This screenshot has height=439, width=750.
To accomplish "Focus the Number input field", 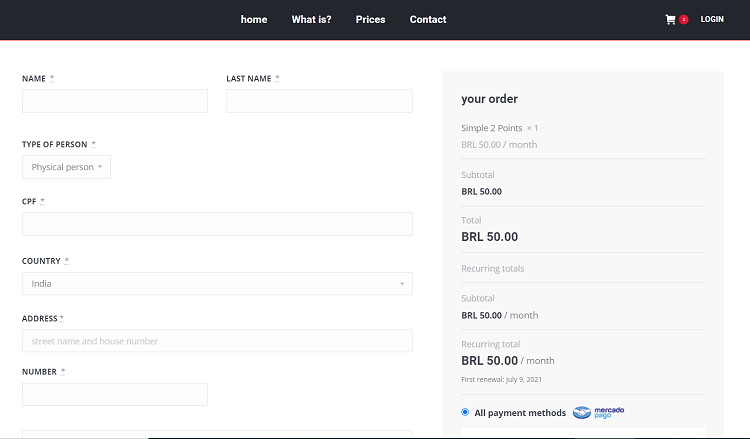I will (x=115, y=395).
